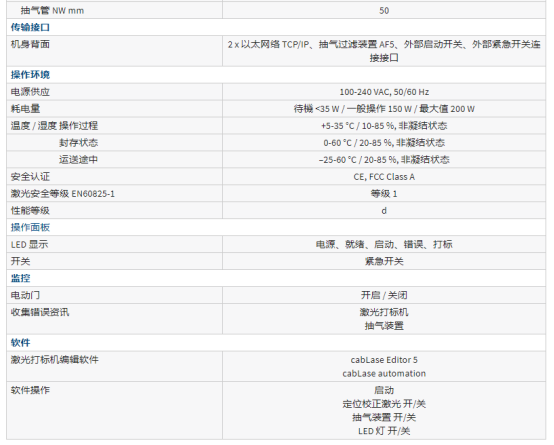Image resolution: width=554 pixels, height=445 pixels.
Task: Click the 操作面板 section heading
Action: point(30,227)
